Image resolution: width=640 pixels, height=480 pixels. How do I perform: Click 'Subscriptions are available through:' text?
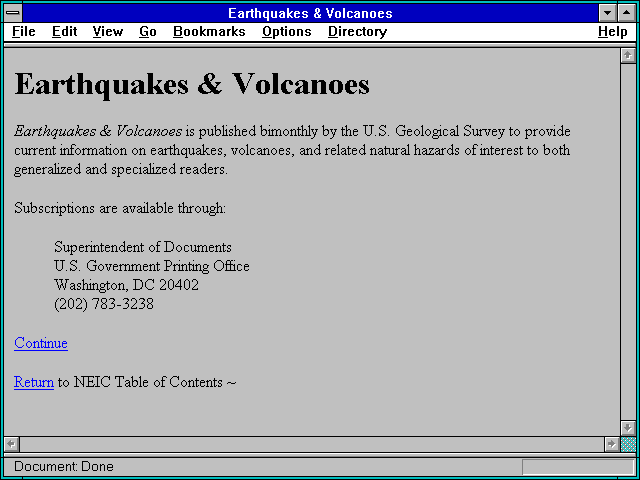[120, 208]
